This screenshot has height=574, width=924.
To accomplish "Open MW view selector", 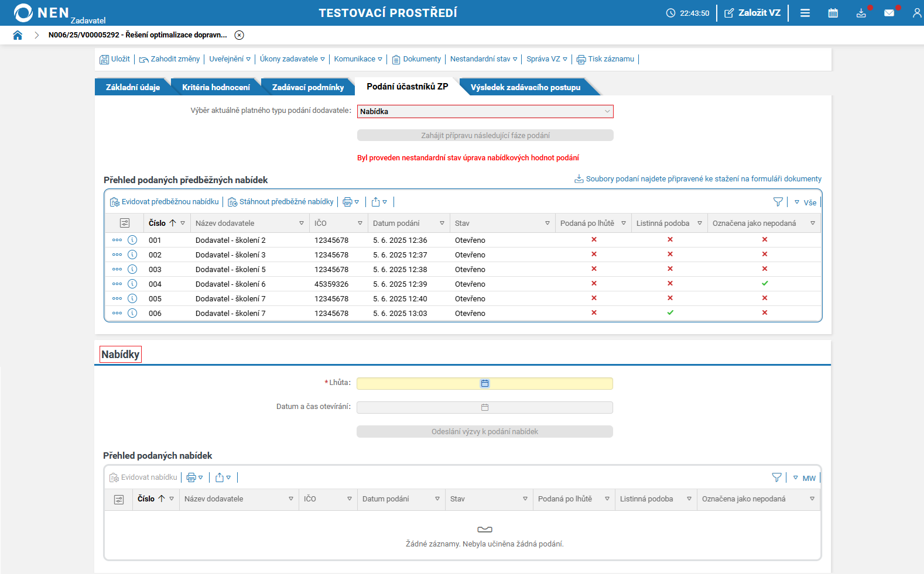I will click(x=804, y=478).
